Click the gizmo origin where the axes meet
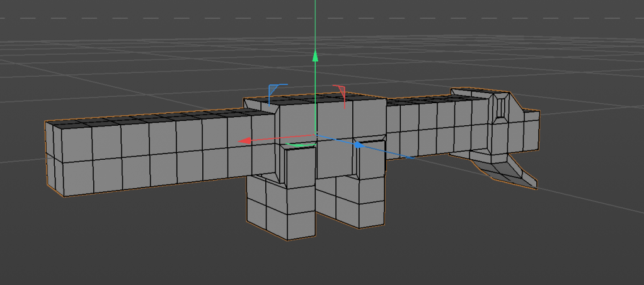644x285 pixels. [x=315, y=135]
